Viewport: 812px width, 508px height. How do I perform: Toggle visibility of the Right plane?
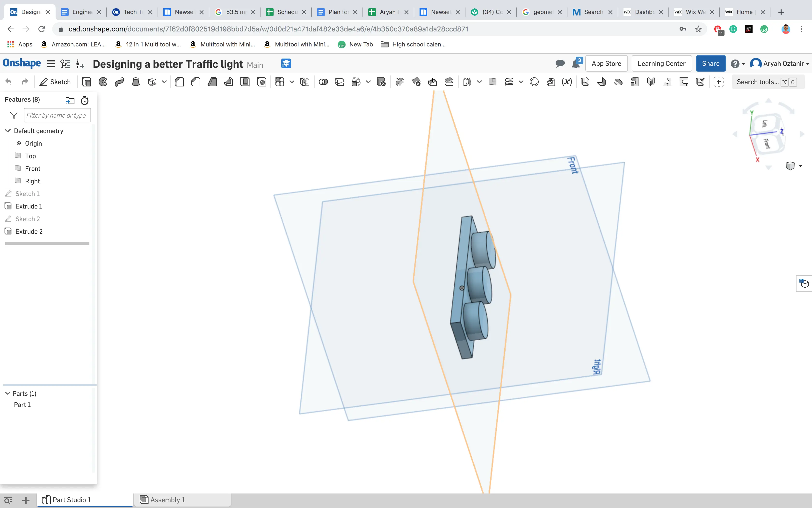click(x=18, y=181)
